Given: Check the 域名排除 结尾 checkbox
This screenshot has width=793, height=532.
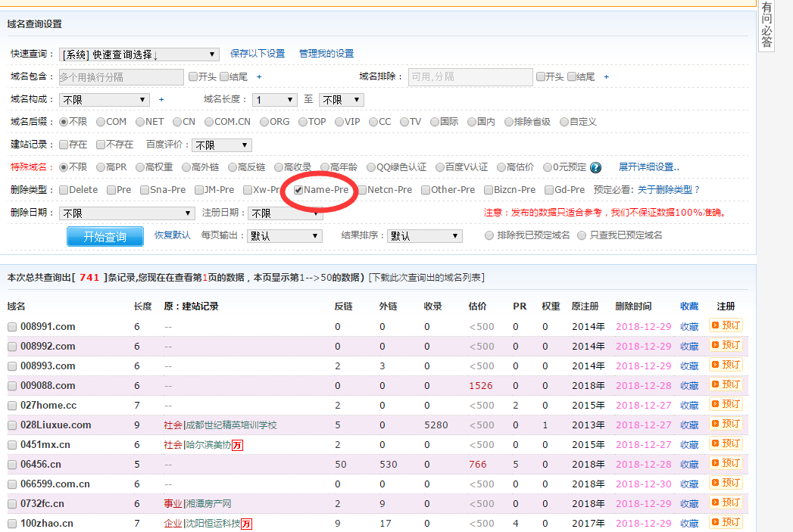Looking at the screenshot, I should tap(572, 76).
